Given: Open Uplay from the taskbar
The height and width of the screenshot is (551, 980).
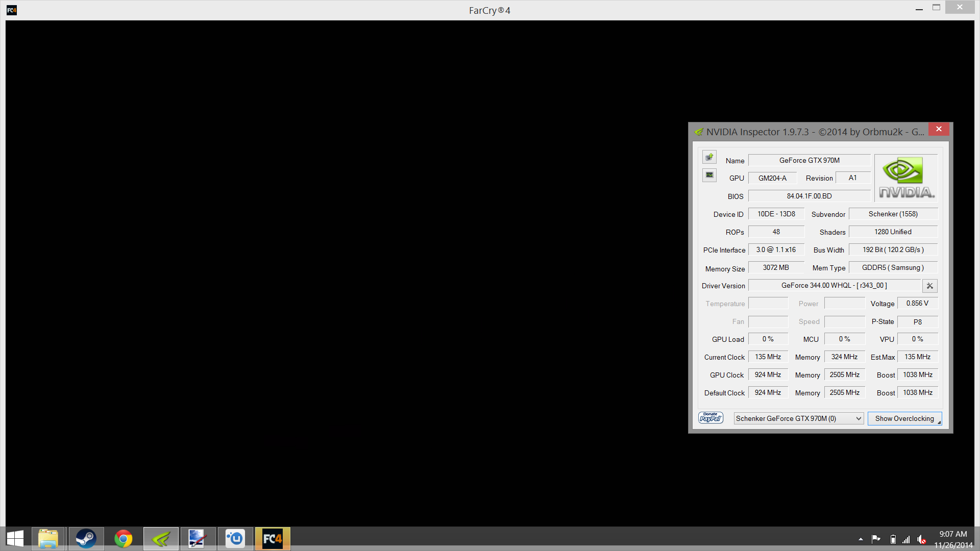Looking at the screenshot, I should point(235,539).
